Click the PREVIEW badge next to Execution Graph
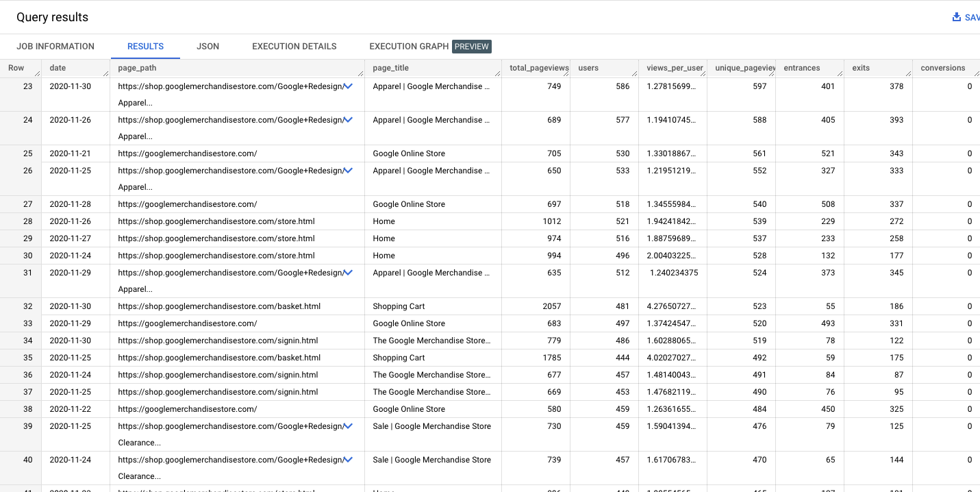This screenshot has width=980, height=492. (x=472, y=46)
